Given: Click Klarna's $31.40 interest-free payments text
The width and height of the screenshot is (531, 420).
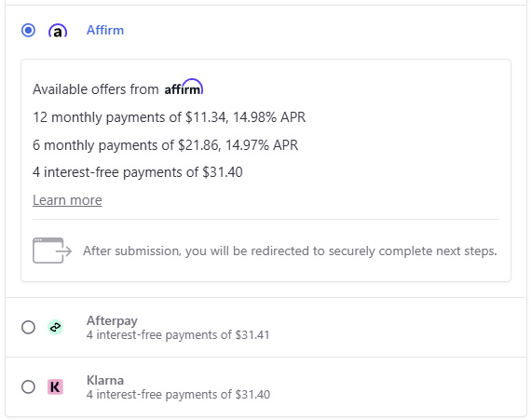Looking at the screenshot, I should tap(178, 395).
